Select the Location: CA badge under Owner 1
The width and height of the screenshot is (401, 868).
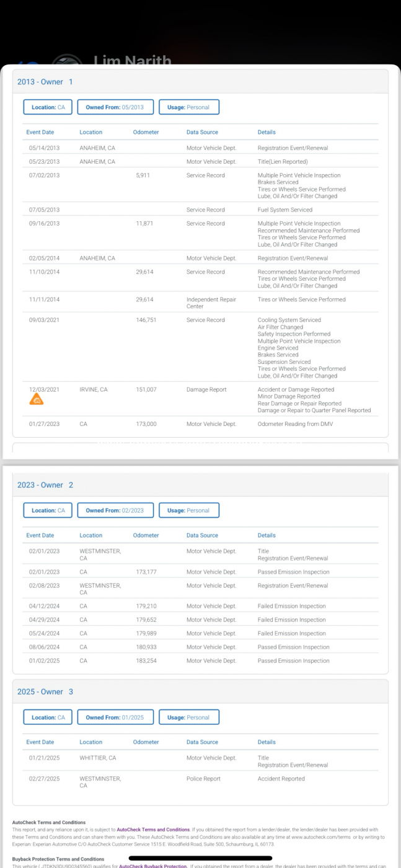(x=48, y=107)
